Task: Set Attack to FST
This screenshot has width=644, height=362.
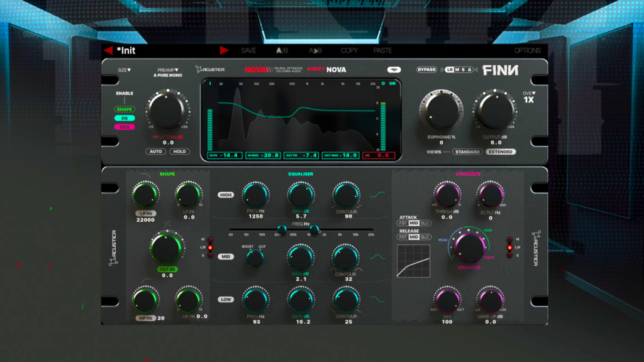Action: coord(402,223)
